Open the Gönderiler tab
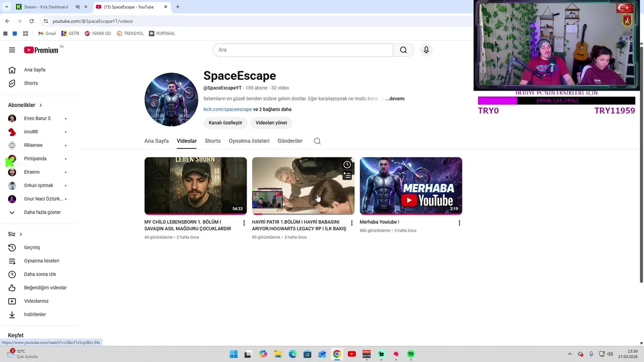The image size is (644, 362). 290,141
